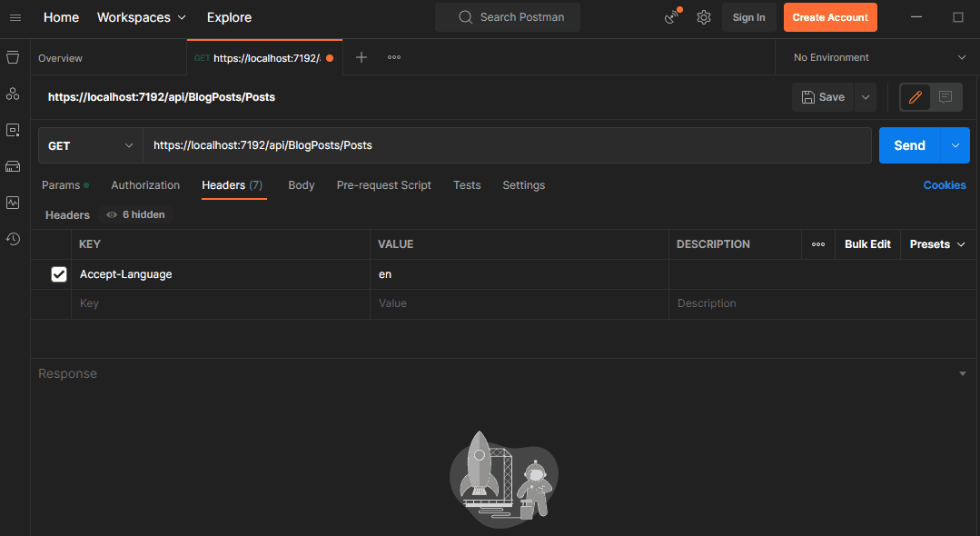
Task: Click the search magnifier icon
Action: [x=465, y=17]
